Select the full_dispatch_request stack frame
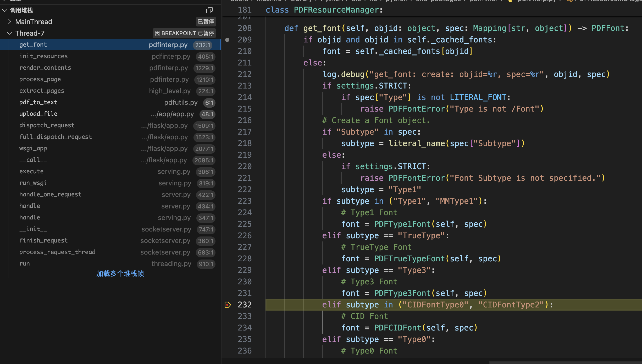Image resolution: width=642 pixels, height=364 pixels. point(110,137)
